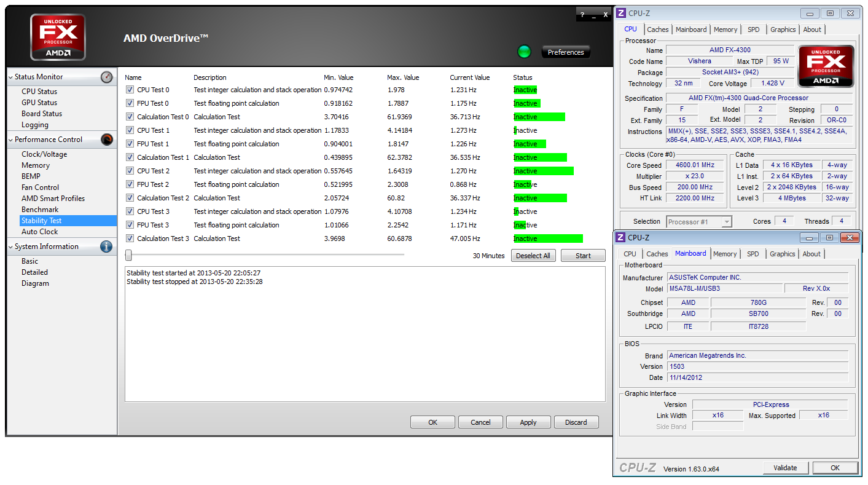This screenshot has height=485, width=868.
Task: Open AMD Smart Profiles
Action: pos(53,199)
